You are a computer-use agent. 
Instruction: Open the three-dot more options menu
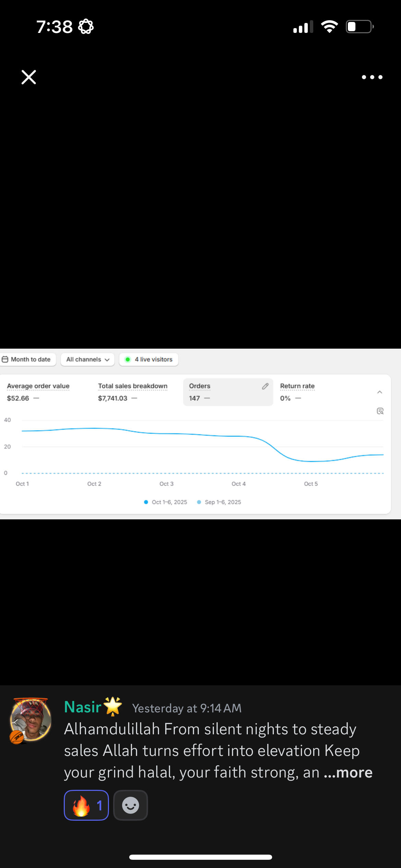point(372,77)
